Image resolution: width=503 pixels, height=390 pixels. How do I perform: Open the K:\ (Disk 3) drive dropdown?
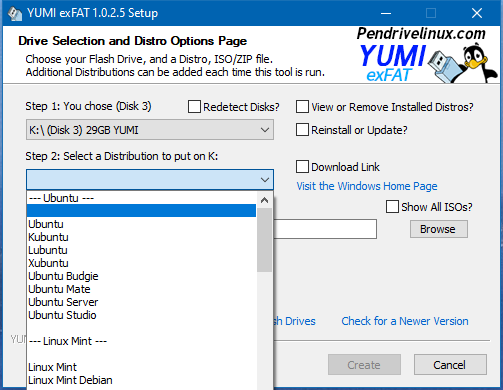(150, 130)
